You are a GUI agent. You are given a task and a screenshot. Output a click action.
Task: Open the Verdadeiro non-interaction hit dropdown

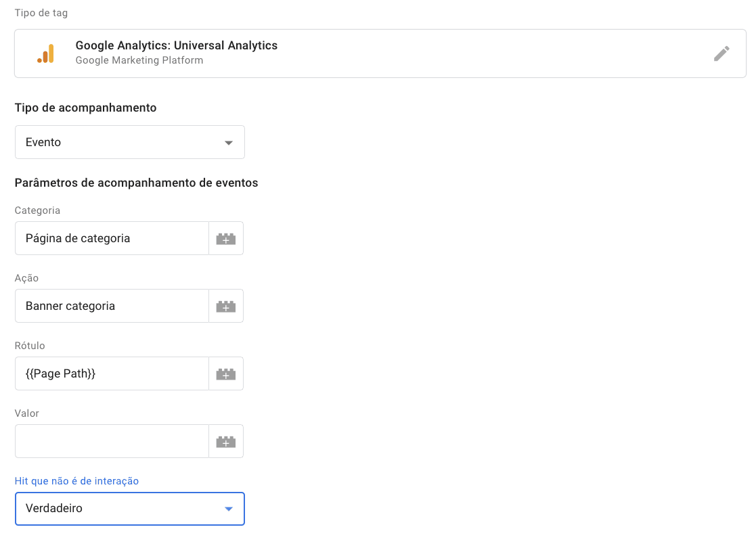pyautogui.click(x=129, y=508)
